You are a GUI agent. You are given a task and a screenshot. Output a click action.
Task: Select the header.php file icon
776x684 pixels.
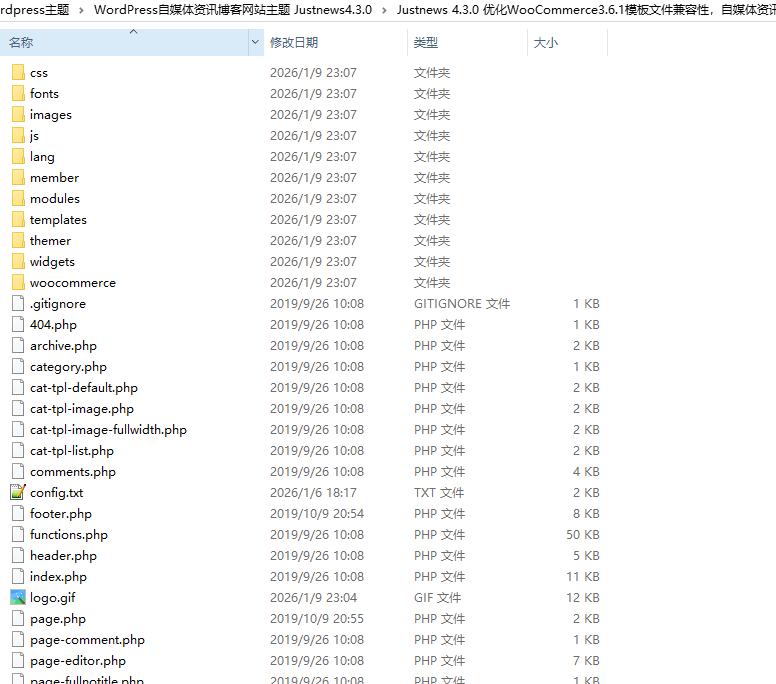(x=18, y=555)
